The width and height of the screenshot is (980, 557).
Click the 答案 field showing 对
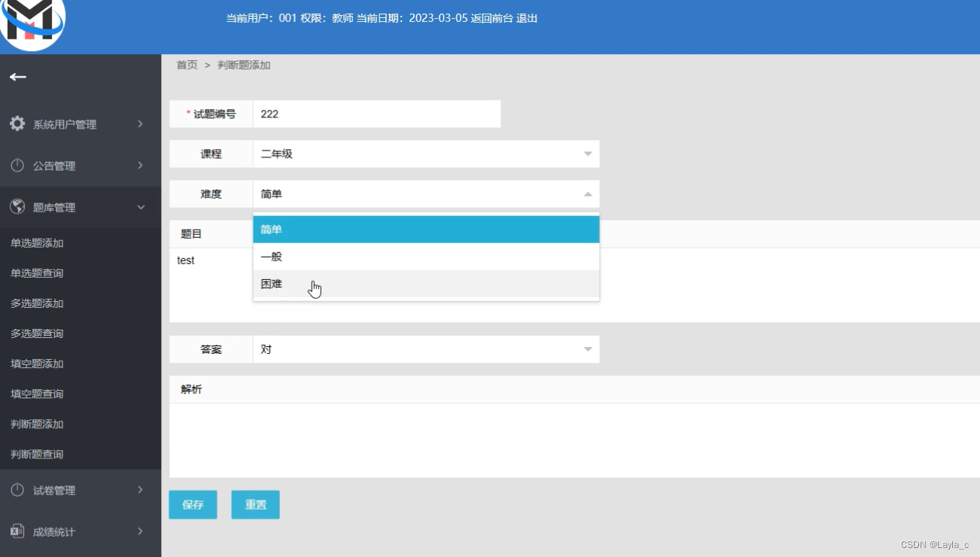tap(426, 349)
